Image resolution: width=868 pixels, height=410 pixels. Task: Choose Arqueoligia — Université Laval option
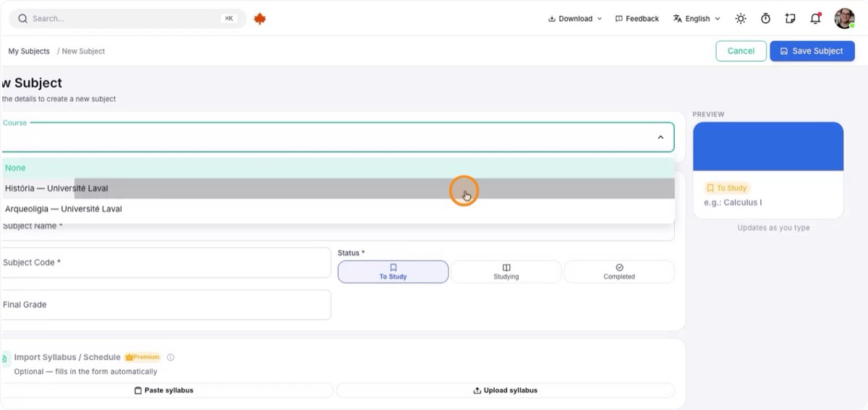click(x=338, y=209)
